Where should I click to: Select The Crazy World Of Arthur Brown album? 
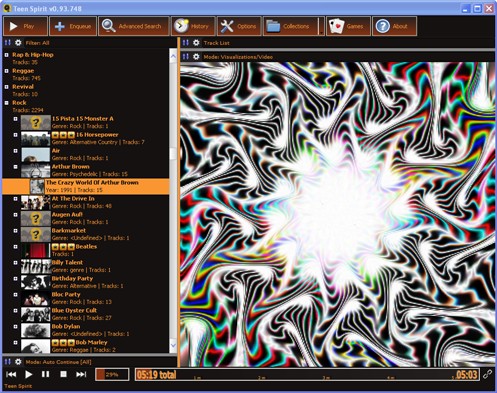pyautogui.click(x=86, y=186)
